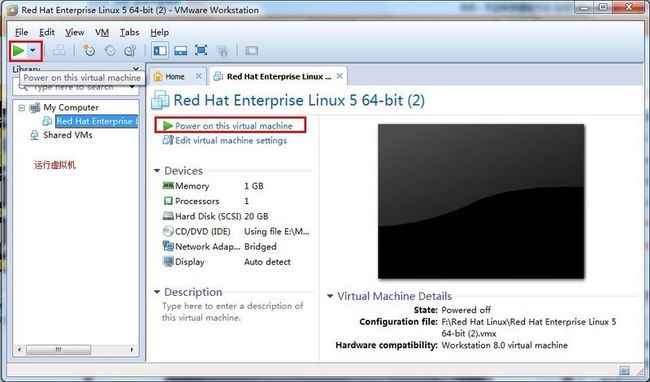Click Workstation 8.0 virtual machine text

coord(504,345)
